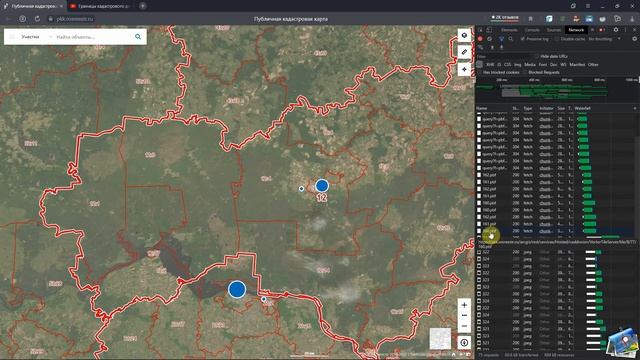Open the photo desktop icon in corner
Viewport: 640px width, 360px height.
point(622,342)
